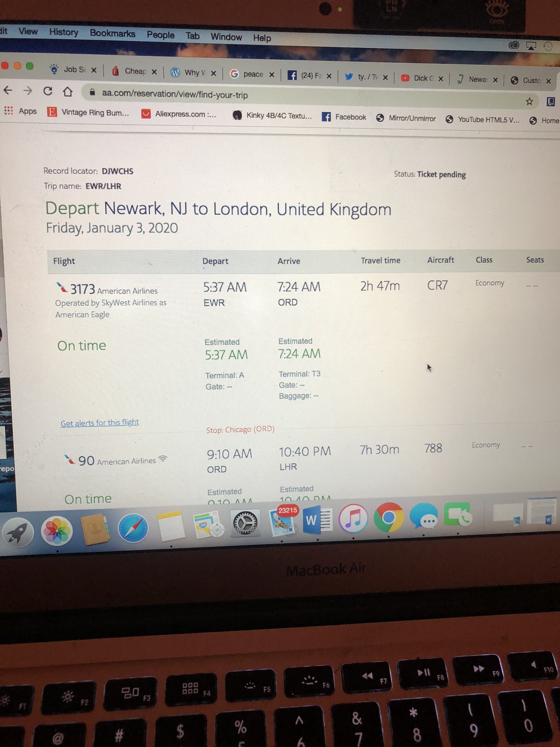Open the History menu
Image resolution: width=560 pixels, height=747 pixels.
[64, 32]
